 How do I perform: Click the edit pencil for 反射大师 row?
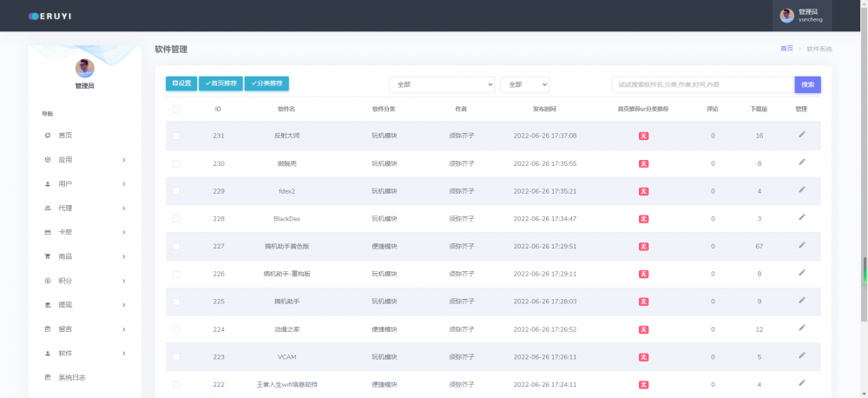pos(801,135)
